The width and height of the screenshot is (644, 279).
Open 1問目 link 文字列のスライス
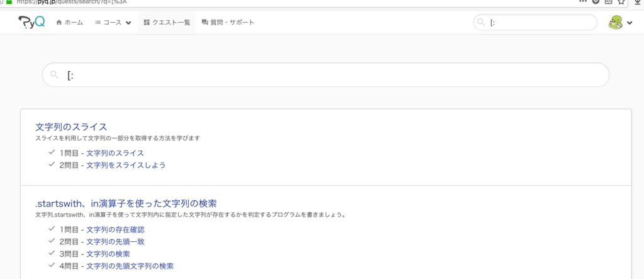[x=115, y=153]
